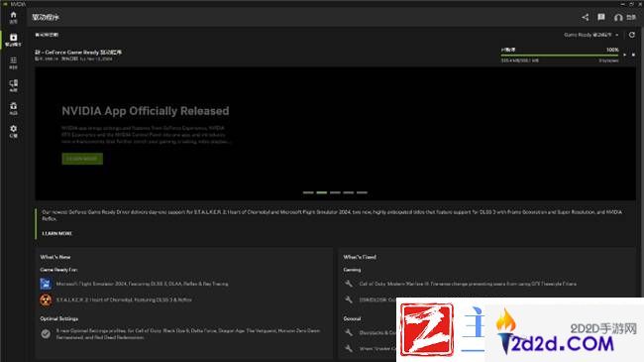This screenshot has width=644, height=362.
Task: Open the Home page in sidebar
Action: [x=13, y=17]
